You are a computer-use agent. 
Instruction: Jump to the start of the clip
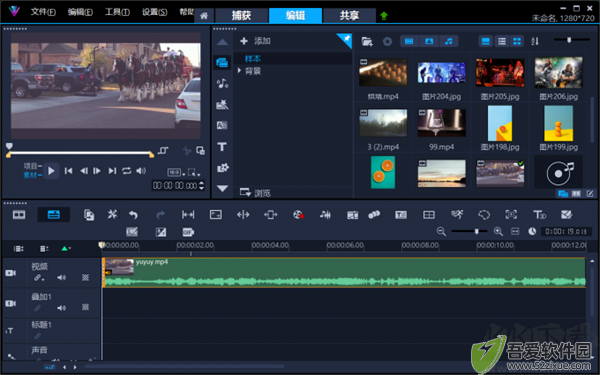[x=68, y=171]
